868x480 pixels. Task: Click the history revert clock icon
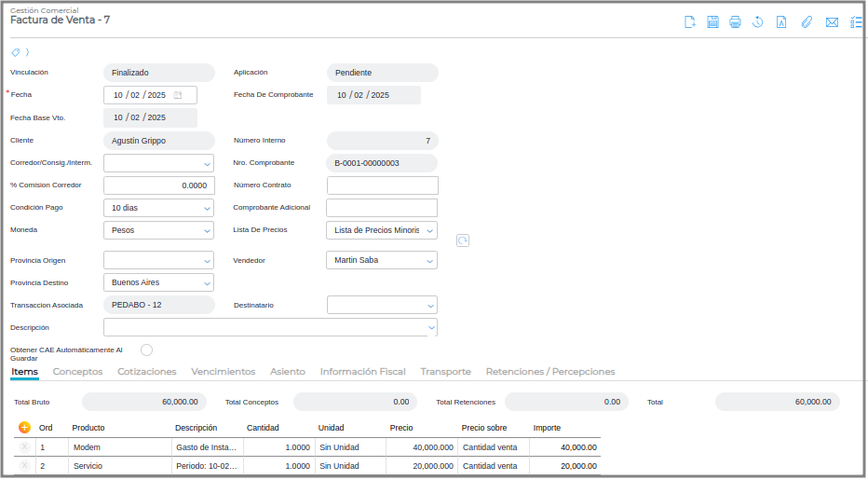point(758,22)
